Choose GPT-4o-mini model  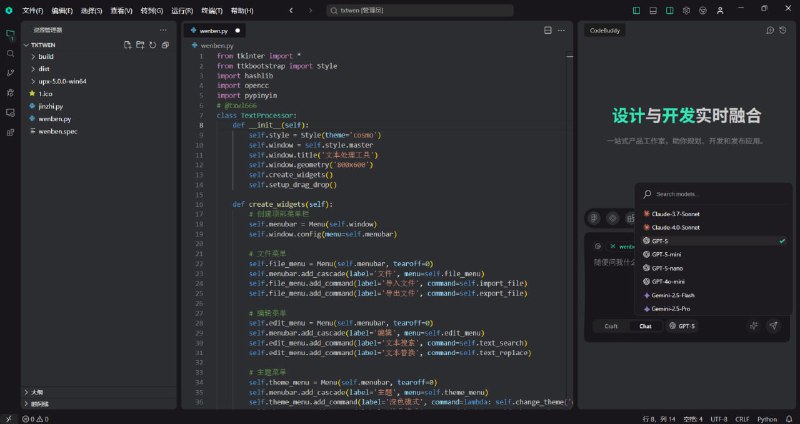point(713,282)
